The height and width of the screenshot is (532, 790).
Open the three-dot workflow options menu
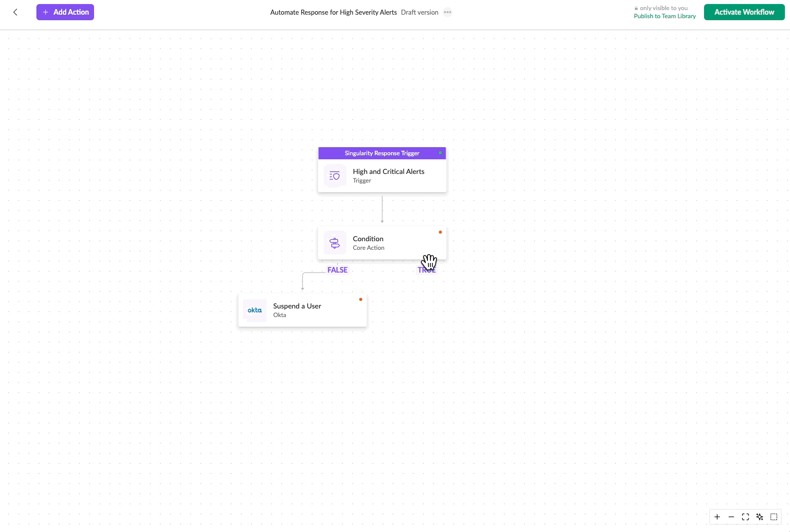448,12
